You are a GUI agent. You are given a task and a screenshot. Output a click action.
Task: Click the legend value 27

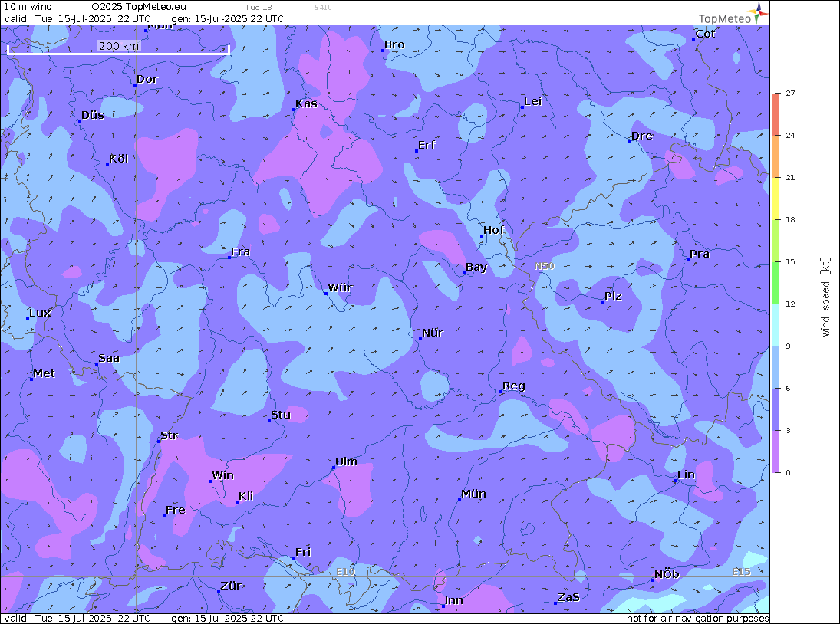tap(790, 93)
